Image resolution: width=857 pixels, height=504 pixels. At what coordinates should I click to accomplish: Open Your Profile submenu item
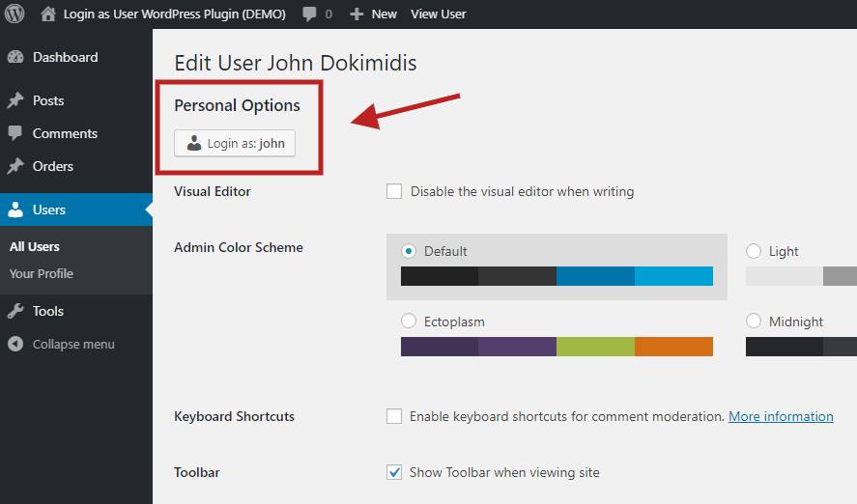tap(42, 273)
